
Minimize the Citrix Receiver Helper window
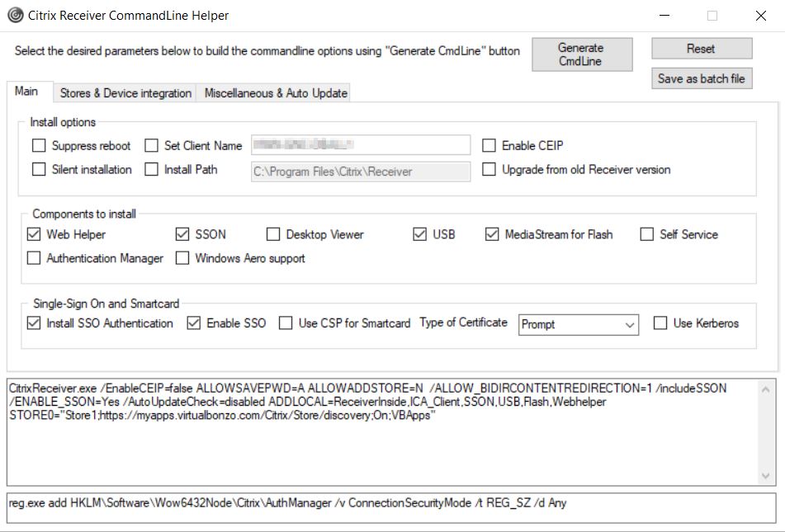664,16
